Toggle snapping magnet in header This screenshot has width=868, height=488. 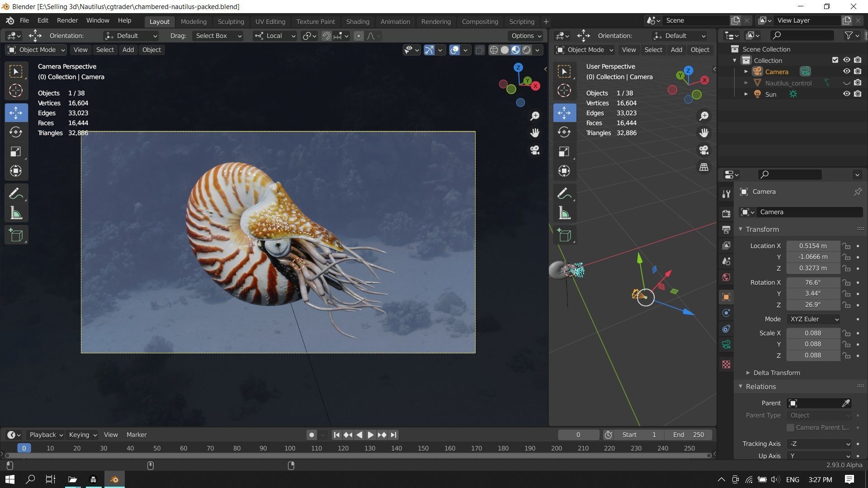(326, 36)
